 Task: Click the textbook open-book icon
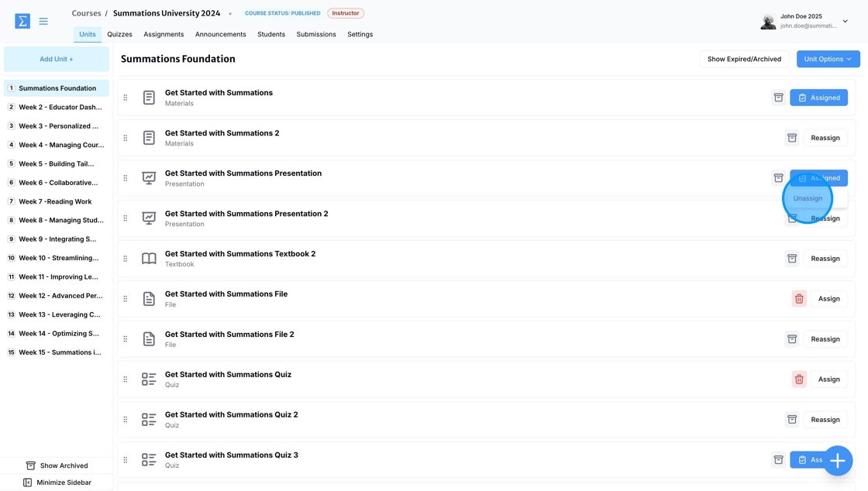(x=149, y=258)
